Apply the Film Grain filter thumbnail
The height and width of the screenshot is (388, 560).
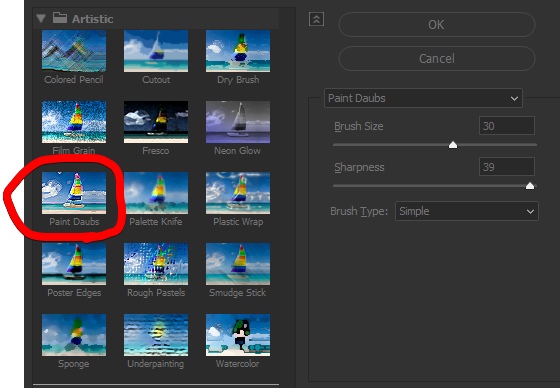74,122
